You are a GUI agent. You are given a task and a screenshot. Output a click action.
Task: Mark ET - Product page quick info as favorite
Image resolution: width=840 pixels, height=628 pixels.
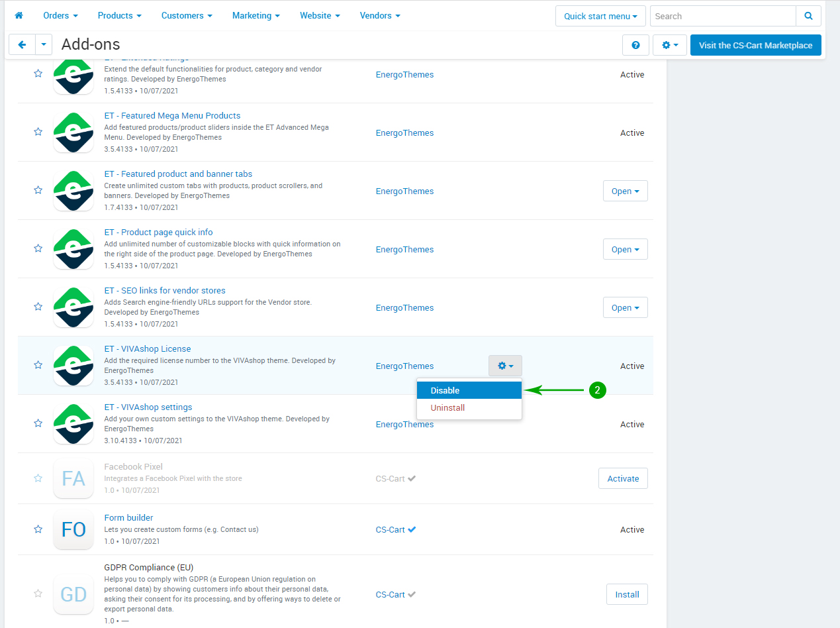[x=38, y=248]
